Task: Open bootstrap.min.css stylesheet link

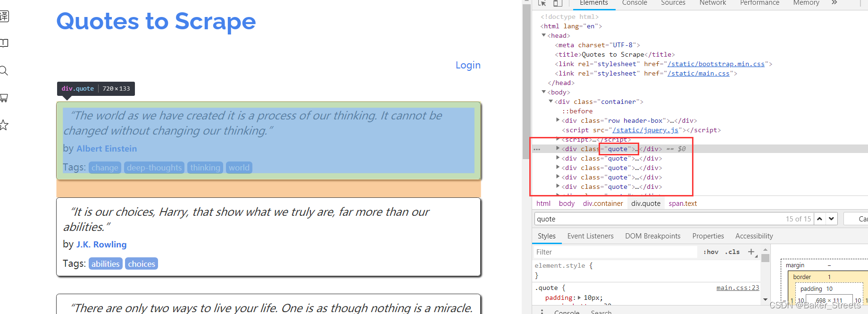Action: [x=716, y=64]
